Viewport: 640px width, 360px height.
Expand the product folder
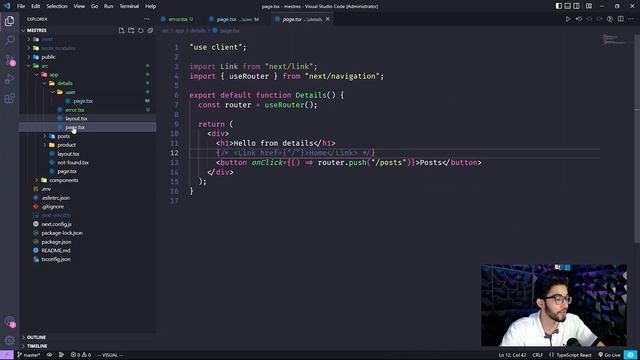point(87,145)
